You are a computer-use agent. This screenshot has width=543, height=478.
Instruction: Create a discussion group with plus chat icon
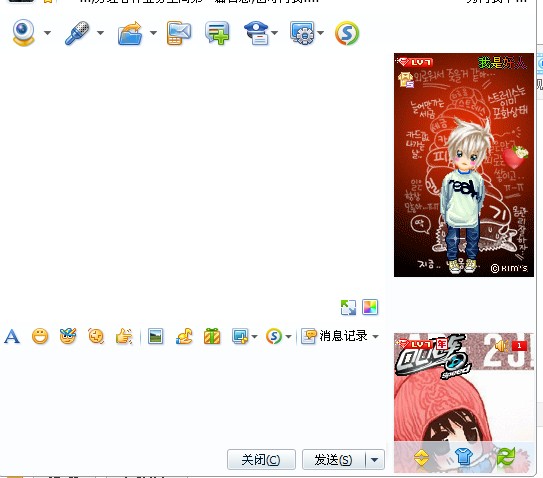tap(217, 33)
